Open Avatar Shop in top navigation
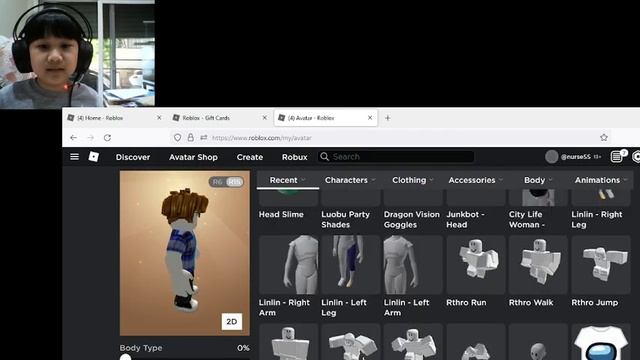640x360 pixels. pos(193,157)
